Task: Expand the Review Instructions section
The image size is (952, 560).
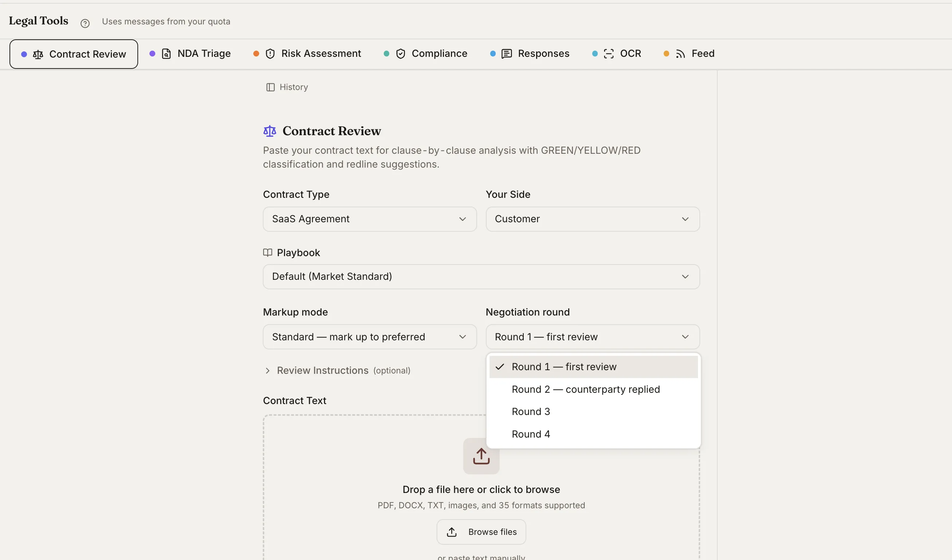Action: tap(337, 371)
